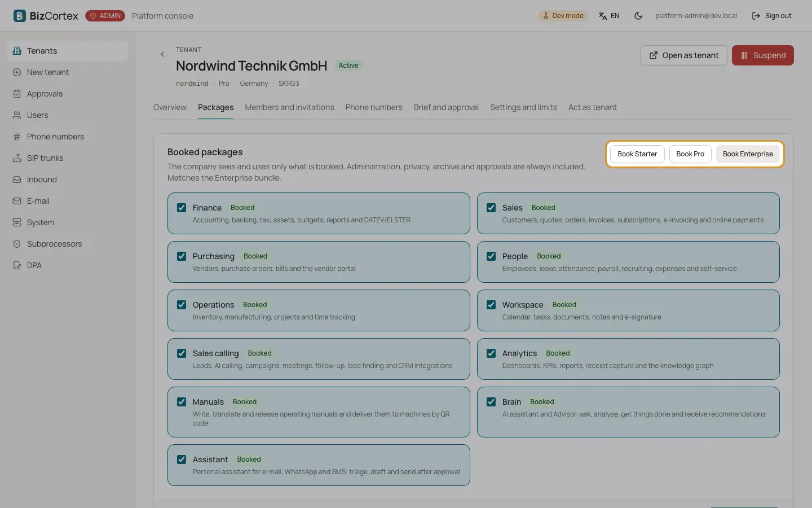The height and width of the screenshot is (508, 812).
Task: Click the Dev mode badge
Action: [563, 16]
